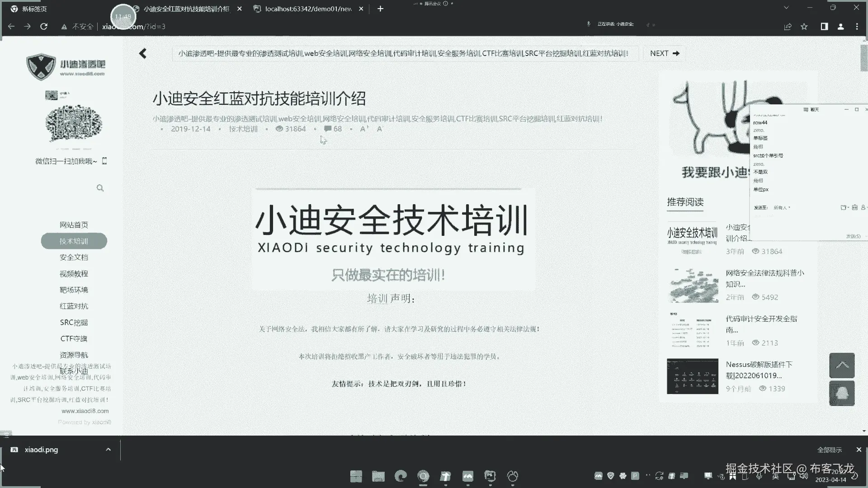
Task: Open the Nessus破解版插件下载 article link
Action: [x=759, y=370]
